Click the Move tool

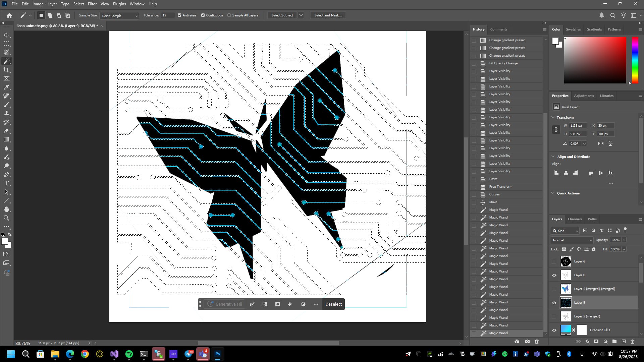(x=6, y=35)
